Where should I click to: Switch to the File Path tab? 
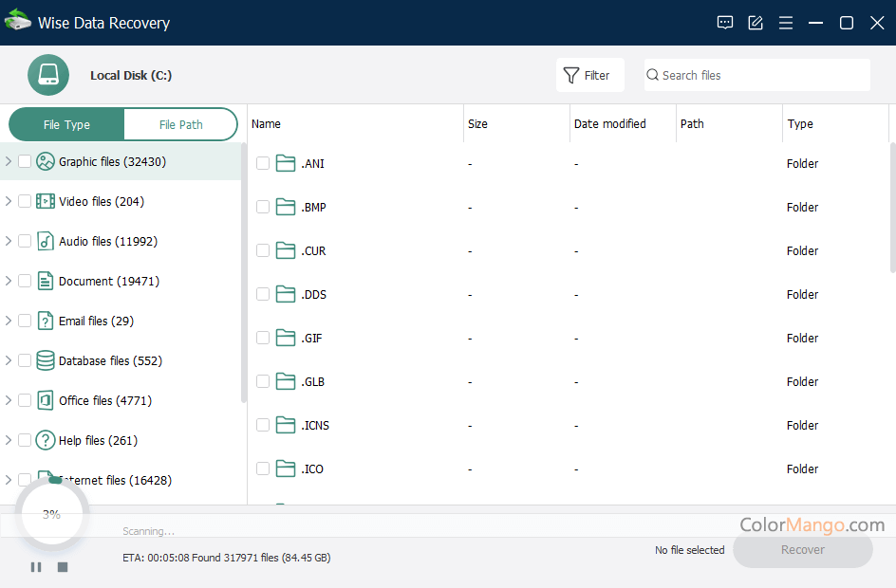click(x=180, y=123)
